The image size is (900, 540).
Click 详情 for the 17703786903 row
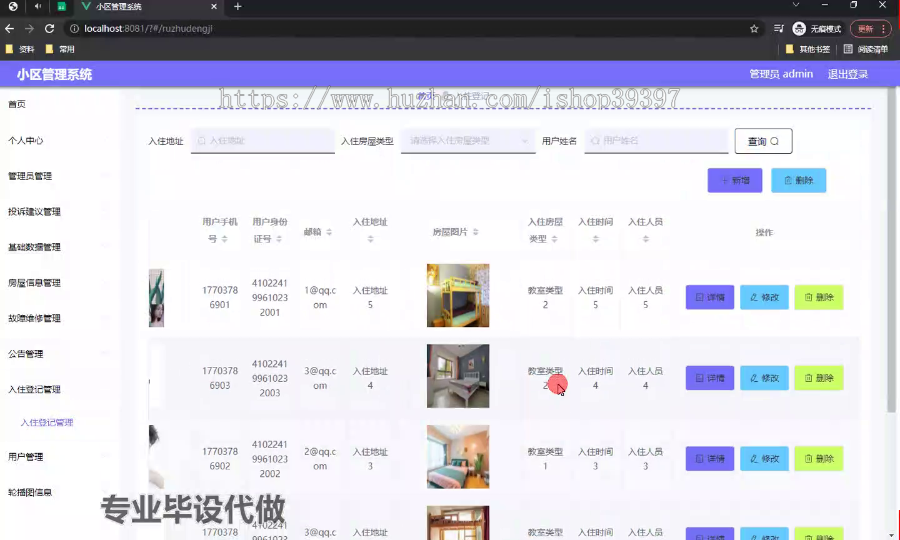[710, 378]
